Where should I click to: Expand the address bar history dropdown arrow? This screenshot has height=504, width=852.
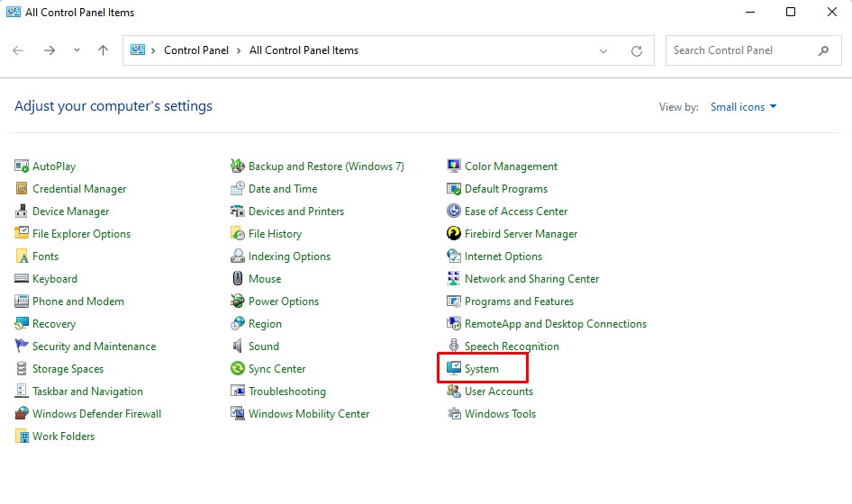pyautogui.click(x=603, y=51)
